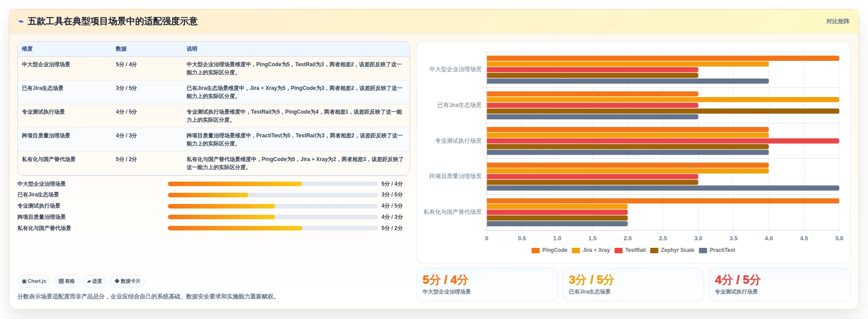The width and height of the screenshot is (868, 319).
Task: Open the 4分 / 5分 stat card
Action: (779, 285)
